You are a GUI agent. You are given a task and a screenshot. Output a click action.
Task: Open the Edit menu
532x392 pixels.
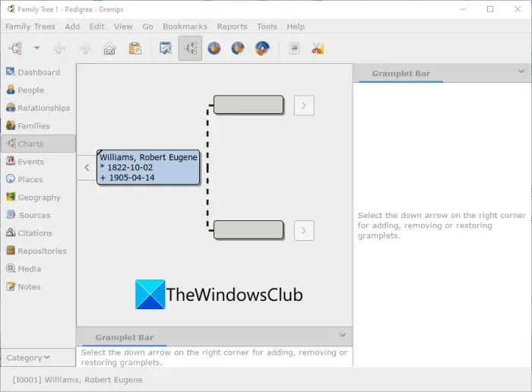pos(97,27)
